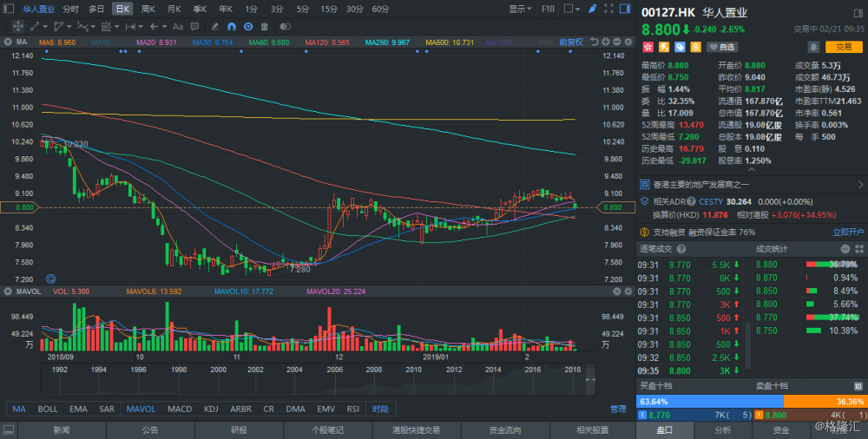Click 立即开户 open account link
868x439 pixels.
tap(848, 232)
